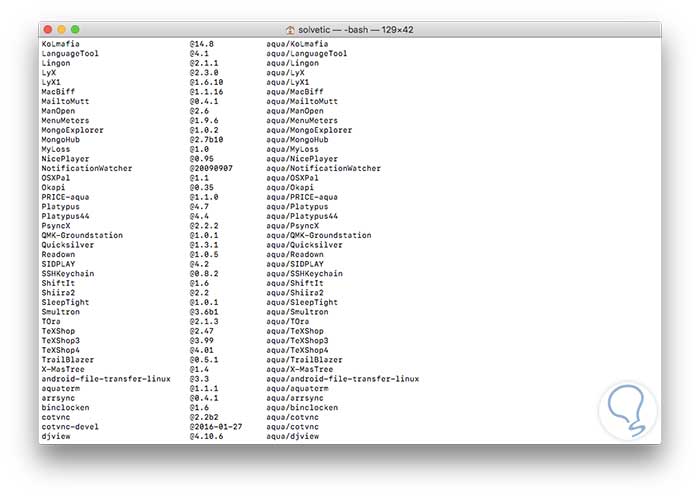
Task: Click 'aqua/ManOpen' path
Action: click(295, 111)
